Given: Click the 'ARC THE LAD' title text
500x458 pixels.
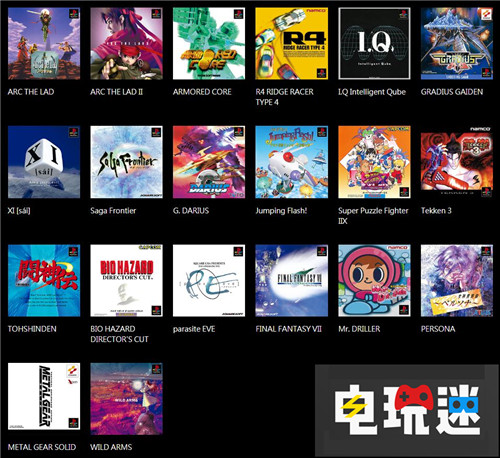Looking at the screenshot, I should 31,92.
